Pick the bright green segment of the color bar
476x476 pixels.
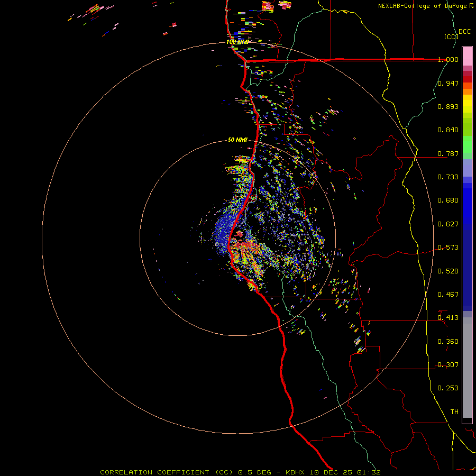467,144
